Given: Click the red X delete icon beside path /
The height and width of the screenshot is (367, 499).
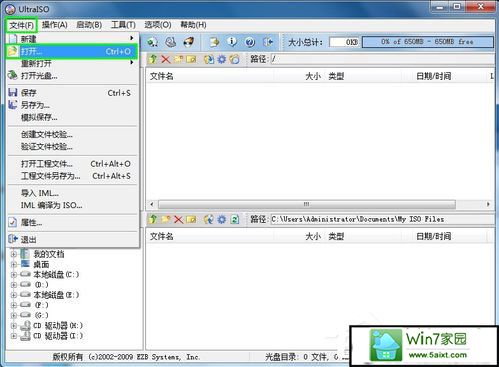Looking at the screenshot, I should (166, 59).
